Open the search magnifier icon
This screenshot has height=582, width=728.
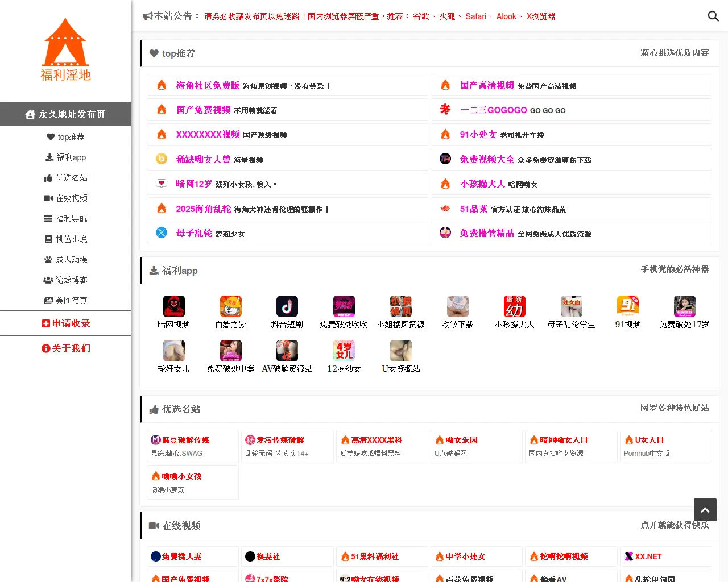coord(713,16)
